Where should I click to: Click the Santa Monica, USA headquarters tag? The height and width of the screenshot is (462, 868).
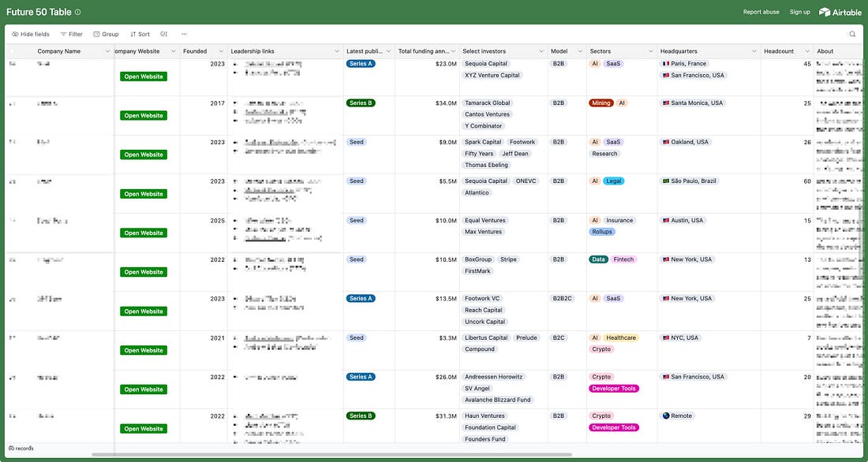click(693, 103)
